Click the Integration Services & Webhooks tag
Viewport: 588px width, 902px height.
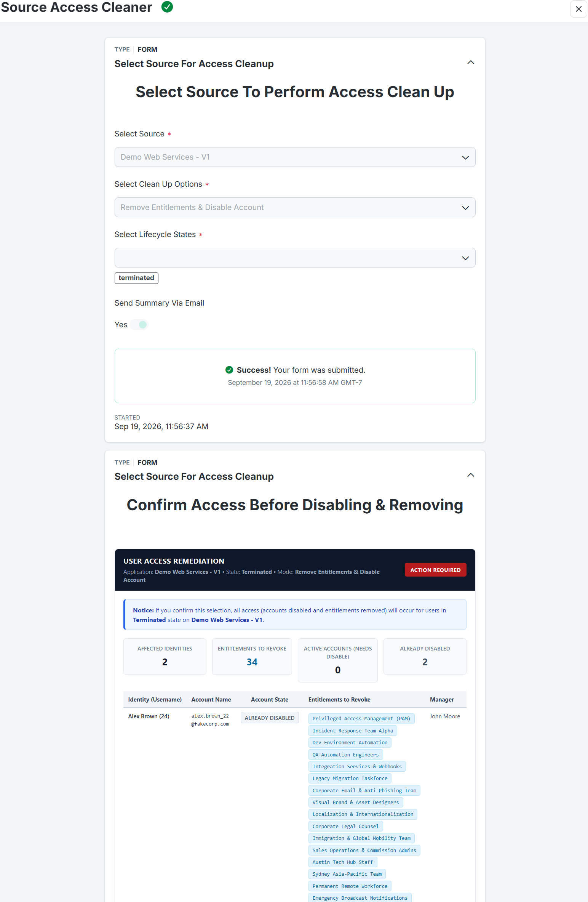coord(357,766)
